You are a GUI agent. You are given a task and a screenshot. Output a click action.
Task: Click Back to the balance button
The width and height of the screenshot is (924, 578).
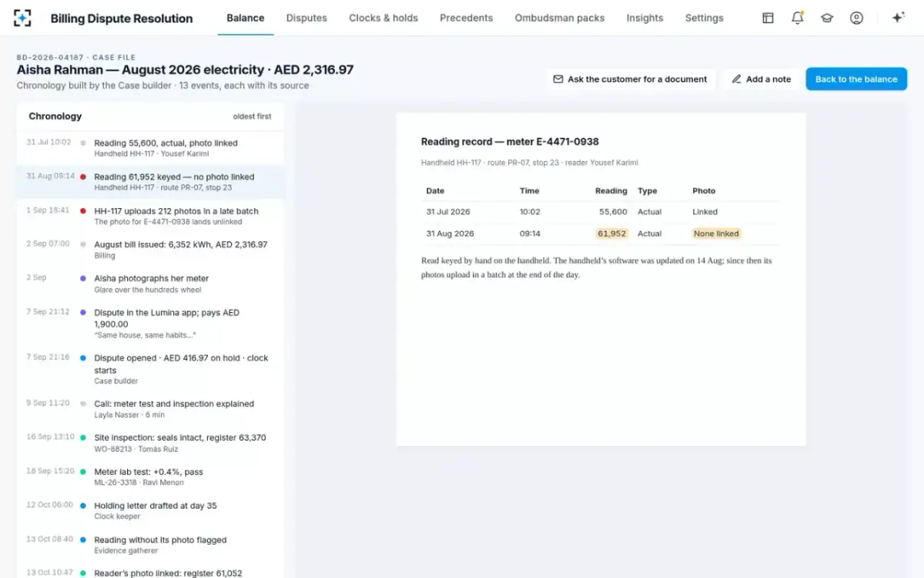[856, 79]
